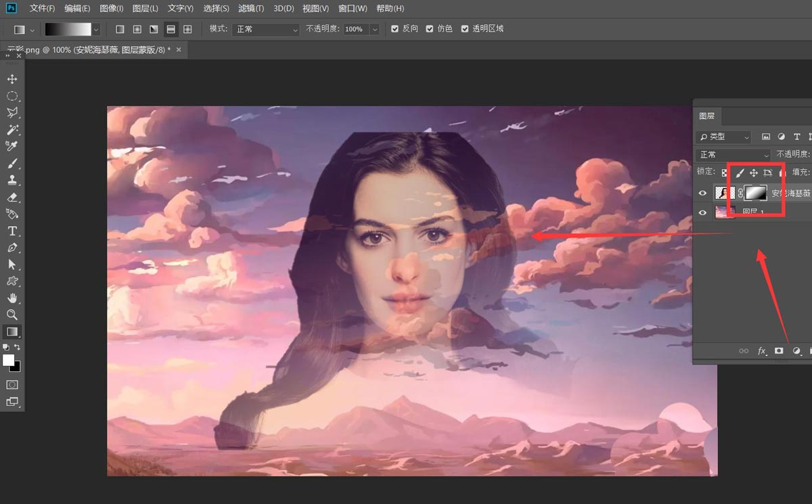This screenshot has width=812, height=504.
Task: Select the Magic Wand tool
Action: [12, 130]
